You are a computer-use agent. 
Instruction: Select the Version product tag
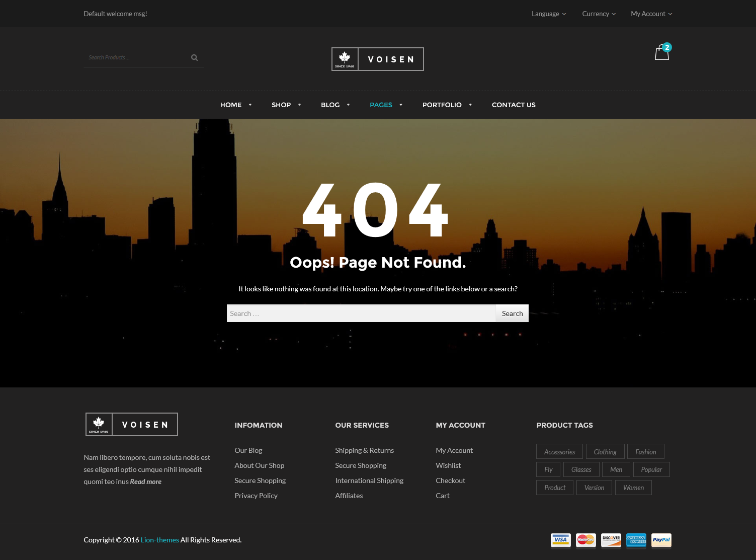pos(594,488)
